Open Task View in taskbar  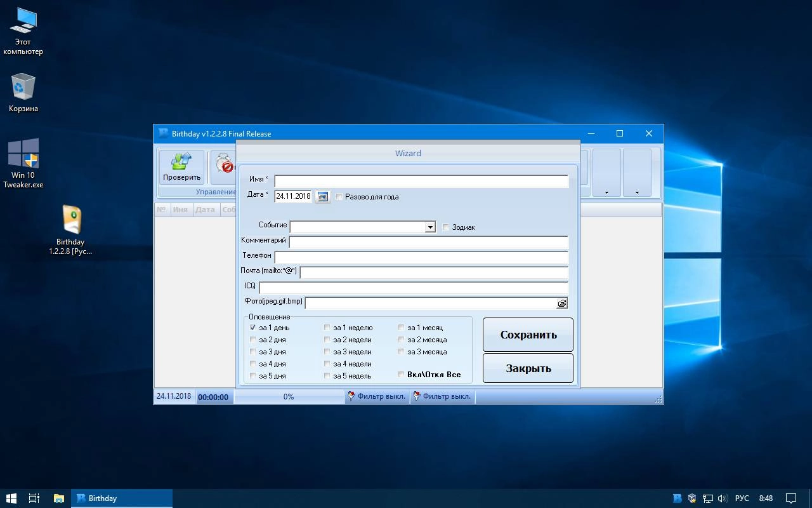(34, 498)
